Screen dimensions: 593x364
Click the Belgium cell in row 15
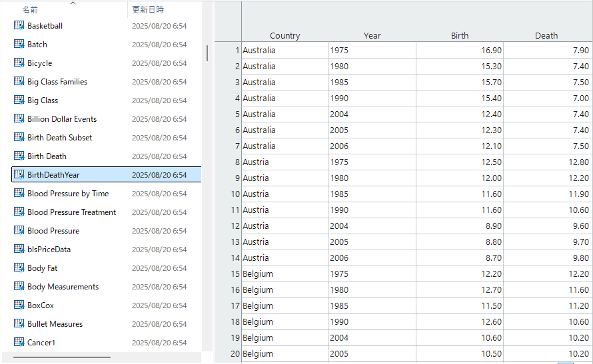pyautogui.click(x=285, y=273)
